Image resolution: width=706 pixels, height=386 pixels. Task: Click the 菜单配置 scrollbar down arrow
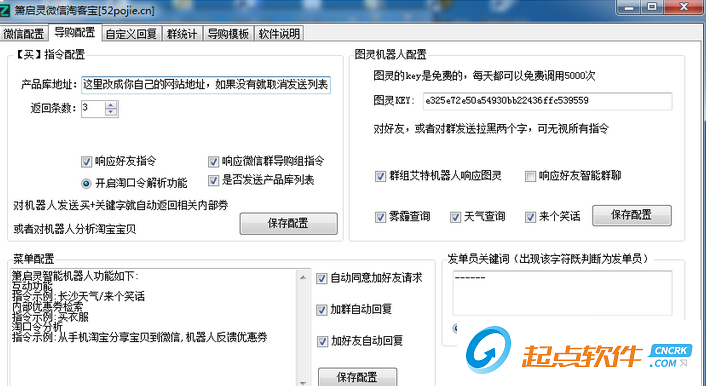(x=303, y=382)
